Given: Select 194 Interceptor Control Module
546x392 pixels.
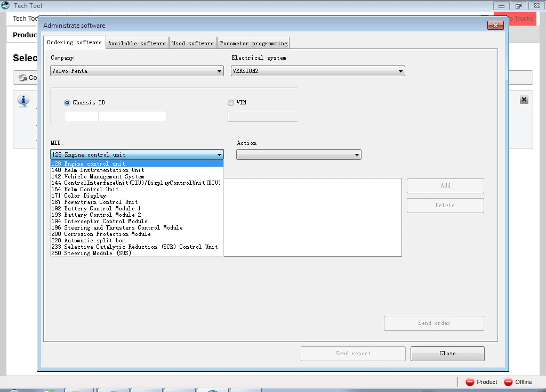Looking at the screenshot, I should [137, 221].
